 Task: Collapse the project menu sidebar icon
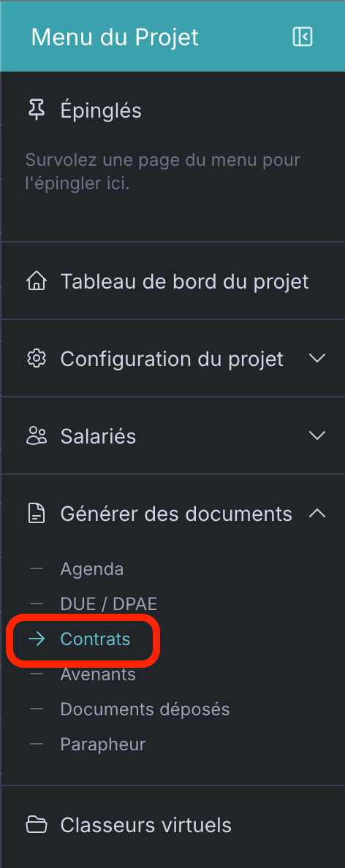[x=303, y=37]
